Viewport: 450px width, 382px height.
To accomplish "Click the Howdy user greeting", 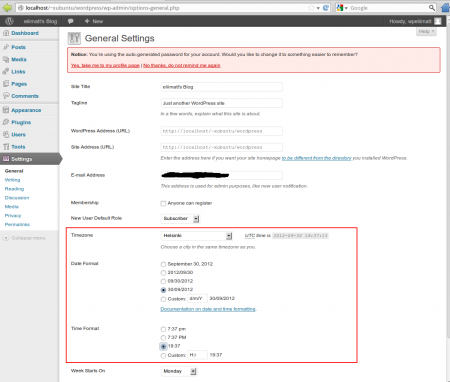I will click(410, 21).
